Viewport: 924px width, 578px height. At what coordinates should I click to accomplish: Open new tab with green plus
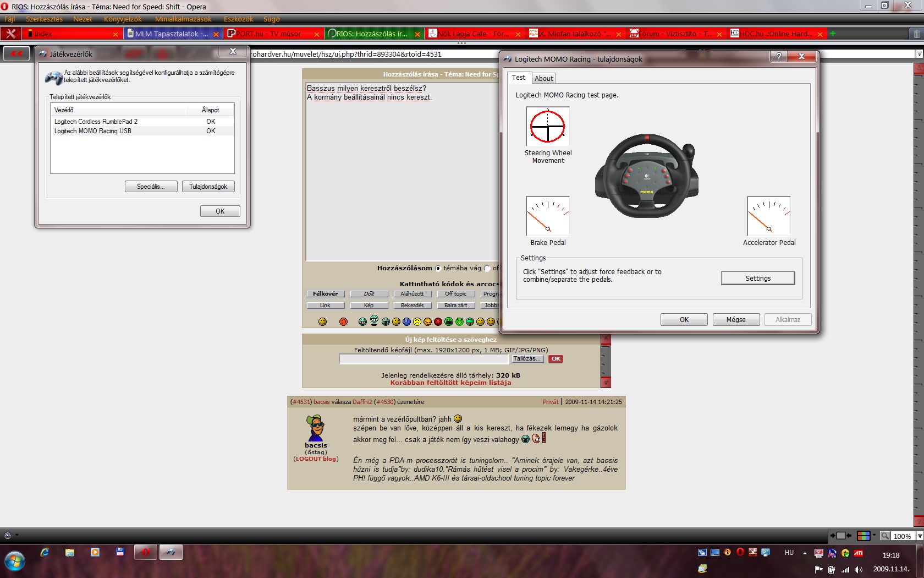(x=833, y=34)
